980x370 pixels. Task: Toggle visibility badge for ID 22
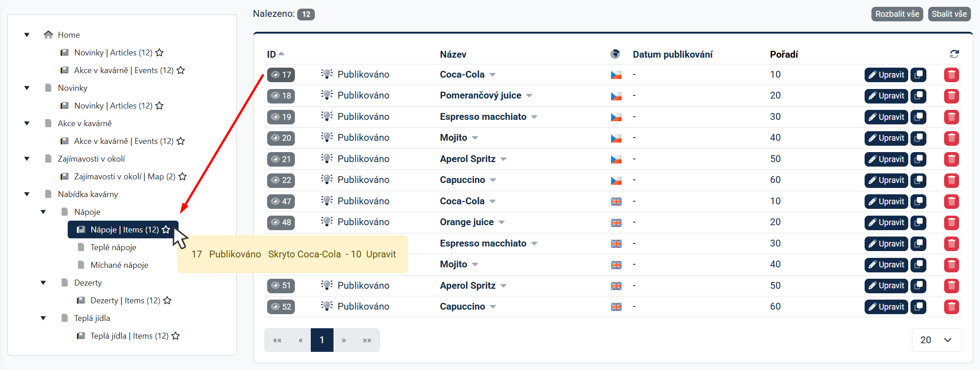click(x=281, y=180)
